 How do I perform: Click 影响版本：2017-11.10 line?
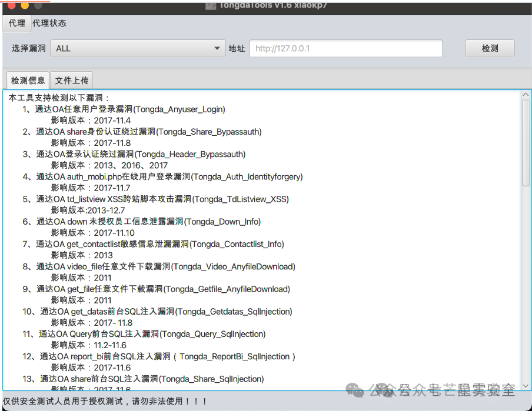(x=92, y=233)
